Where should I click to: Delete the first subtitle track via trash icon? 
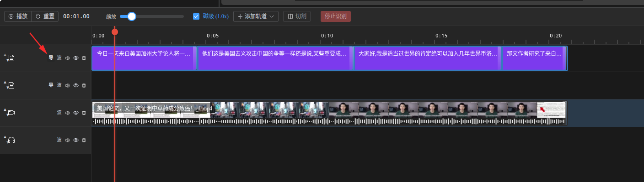[84, 58]
